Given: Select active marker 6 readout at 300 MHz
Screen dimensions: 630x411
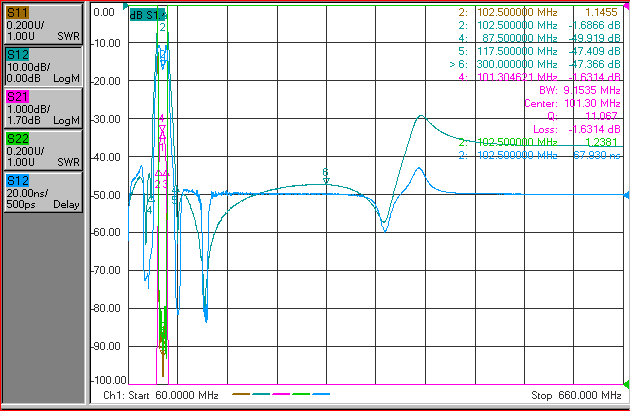Looking at the screenshot, I should pos(535,64).
